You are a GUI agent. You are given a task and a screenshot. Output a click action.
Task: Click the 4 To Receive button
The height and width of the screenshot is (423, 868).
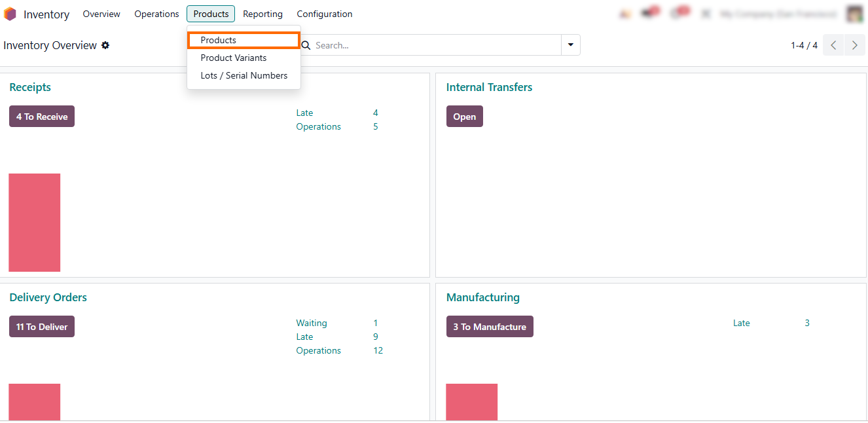click(42, 117)
